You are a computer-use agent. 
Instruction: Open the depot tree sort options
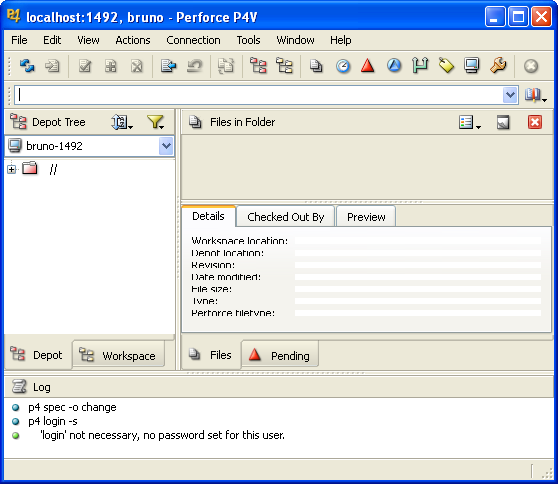[x=122, y=122]
